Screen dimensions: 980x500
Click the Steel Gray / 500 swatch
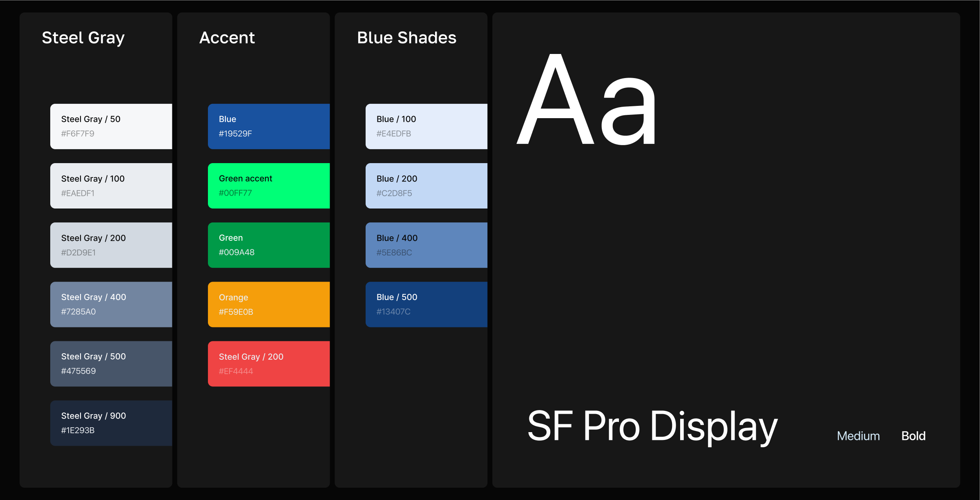111,363
